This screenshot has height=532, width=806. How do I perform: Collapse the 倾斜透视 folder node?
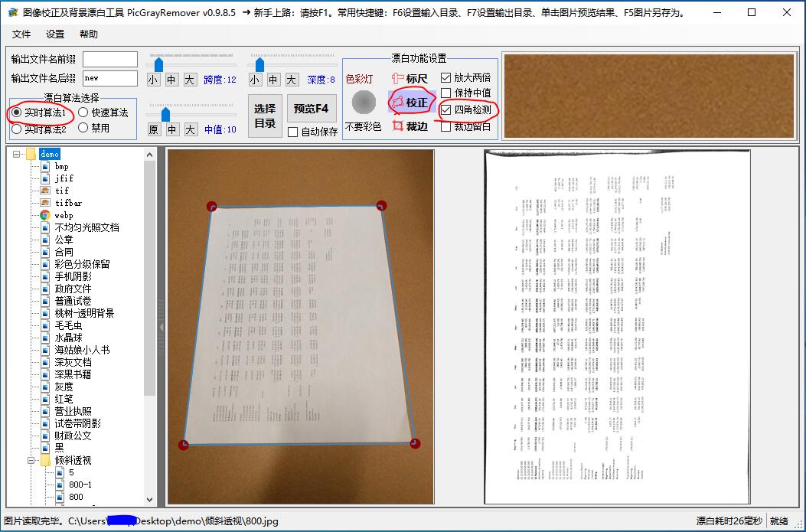(x=32, y=460)
